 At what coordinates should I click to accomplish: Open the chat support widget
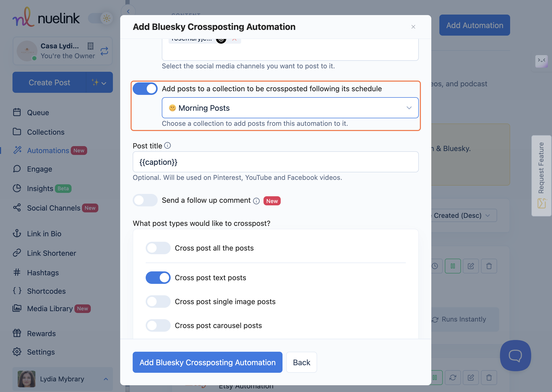coord(515,356)
